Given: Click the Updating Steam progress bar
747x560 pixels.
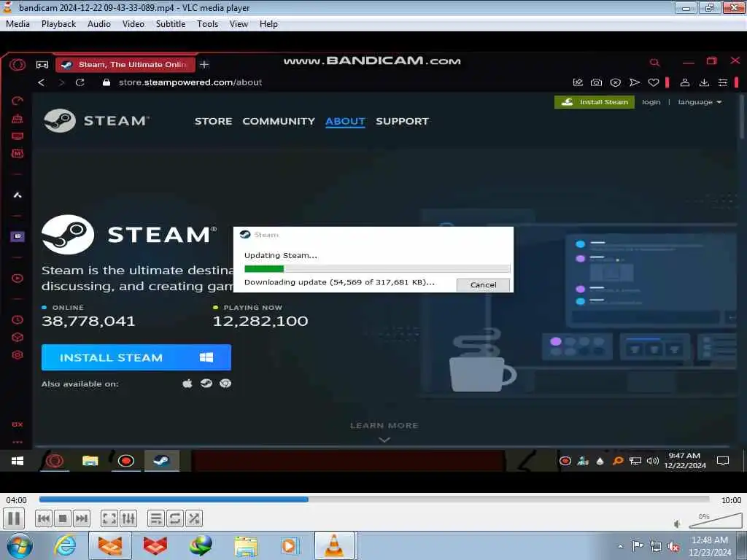Looking at the screenshot, I should (x=377, y=268).
